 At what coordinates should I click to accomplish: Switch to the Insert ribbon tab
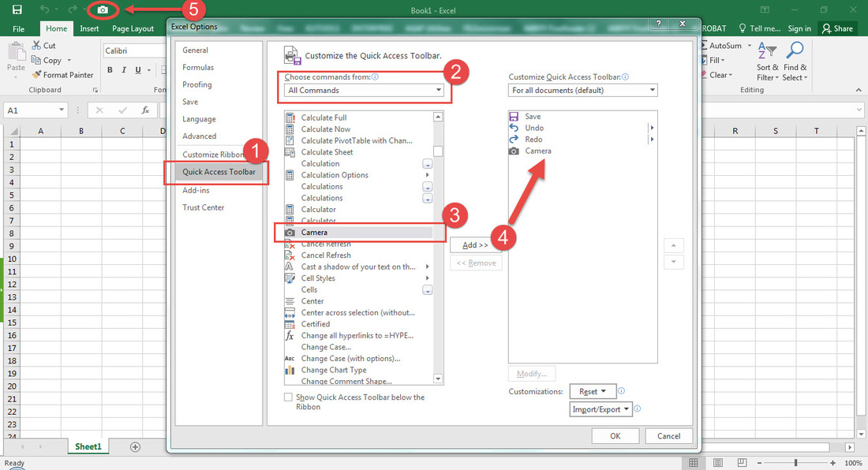tap(89, 28)
